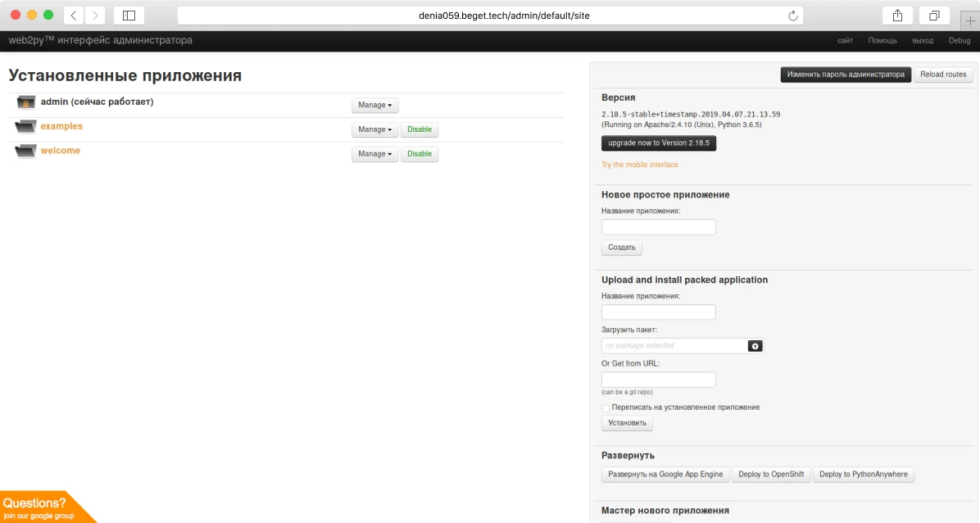Disable the welcome application
The width and height of the screenshot is (980, 523).
click(419, 154)
